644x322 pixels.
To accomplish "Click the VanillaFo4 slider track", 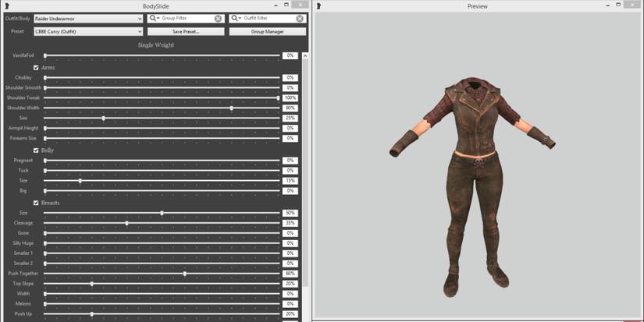I will 162,56.
